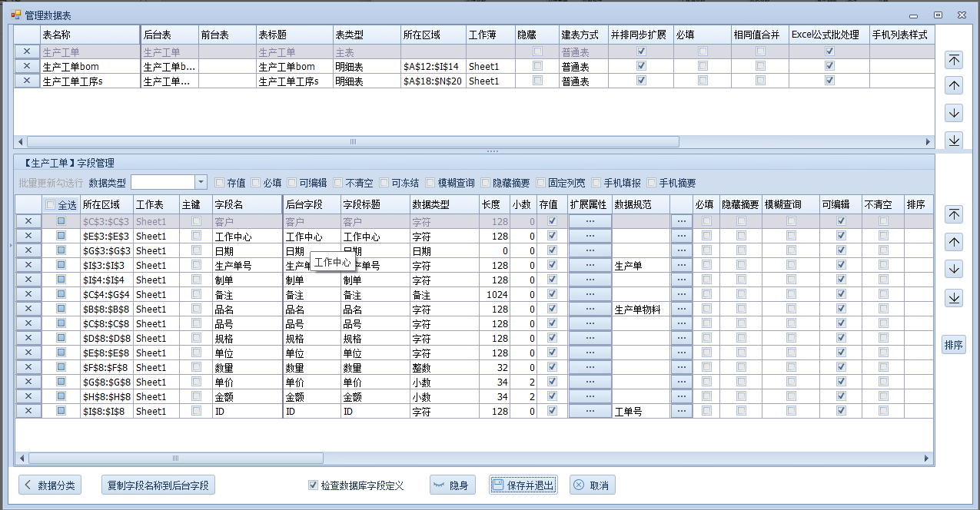Click 数据类型 cell of the 数量 row
The image size is (980, 510).
443,368
